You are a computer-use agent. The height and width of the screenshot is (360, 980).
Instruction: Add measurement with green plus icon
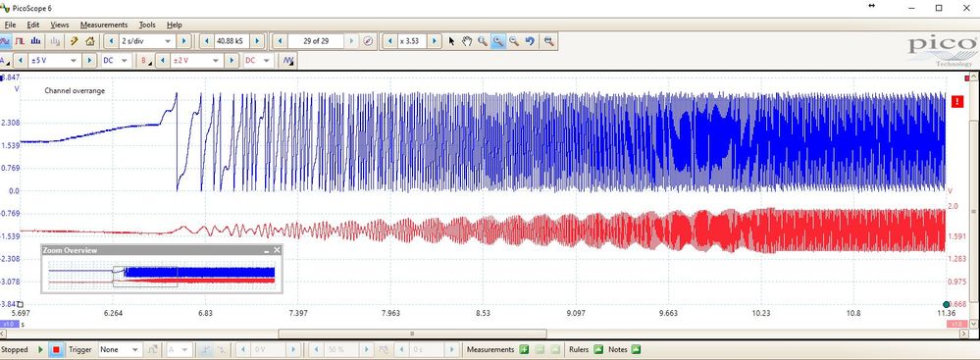coord(524,350)
